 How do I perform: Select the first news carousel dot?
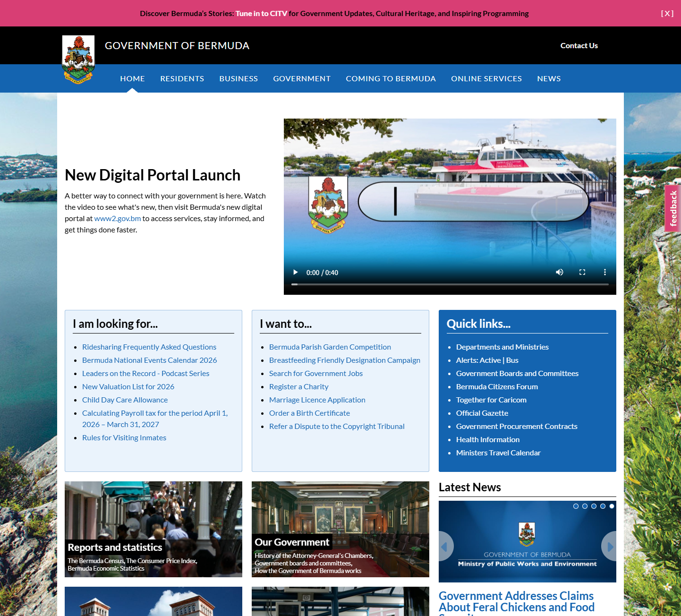coord(576,506)
